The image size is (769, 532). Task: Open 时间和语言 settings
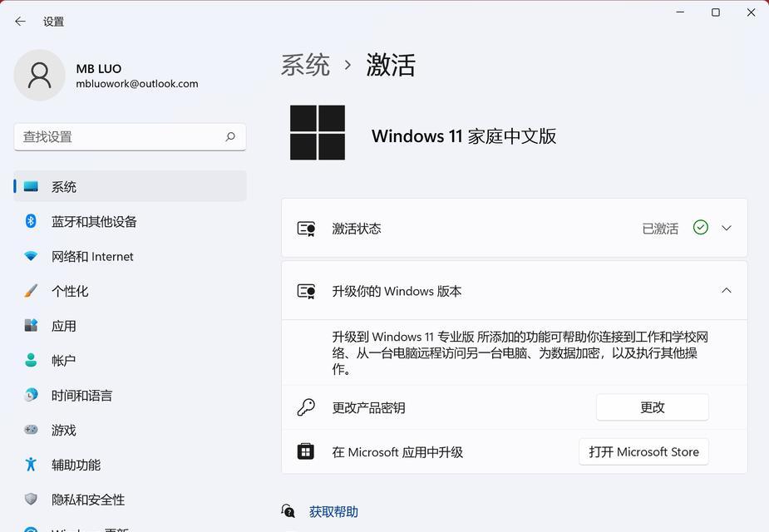[130, 395]
